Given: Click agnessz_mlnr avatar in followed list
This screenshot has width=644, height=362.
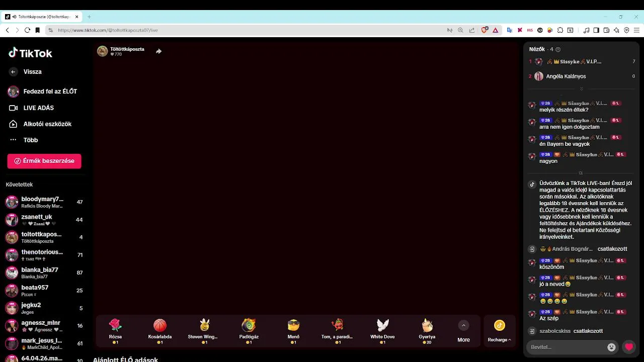Looking at the screenshot, I should coord(12,326).
